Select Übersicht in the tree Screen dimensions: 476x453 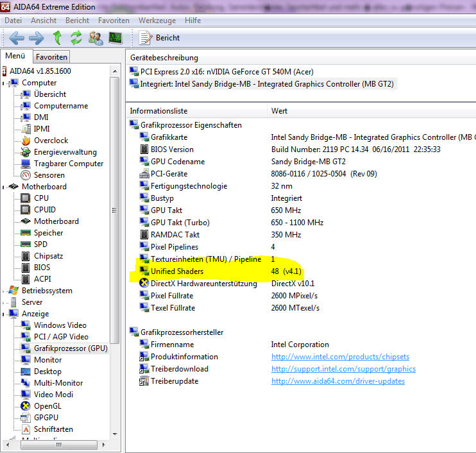(50, 94)
